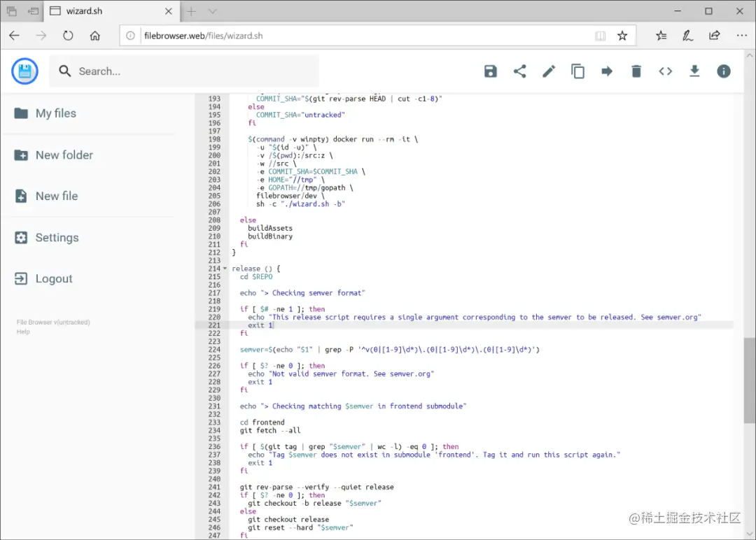Open a new tab with plus button

(191, 11)
